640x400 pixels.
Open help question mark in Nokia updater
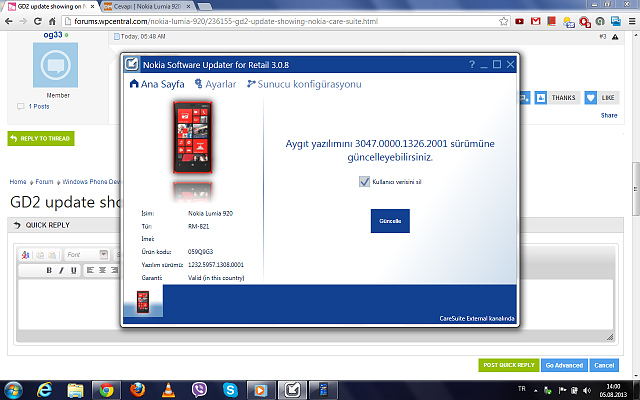pos(472,64)
